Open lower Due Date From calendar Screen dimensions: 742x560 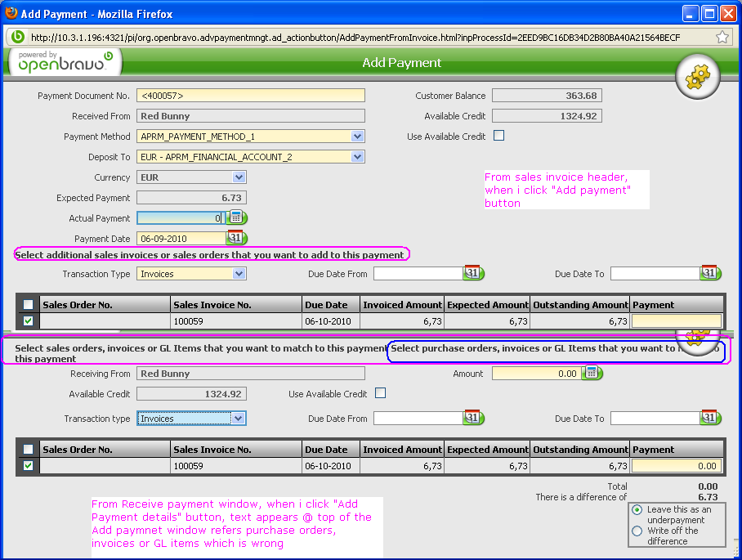(475, 418)
